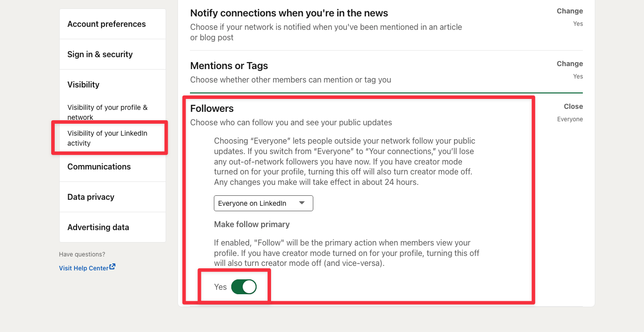Click the Yes label beside the follow toggle
Viewport: 644px width, 332px height.
220,287
